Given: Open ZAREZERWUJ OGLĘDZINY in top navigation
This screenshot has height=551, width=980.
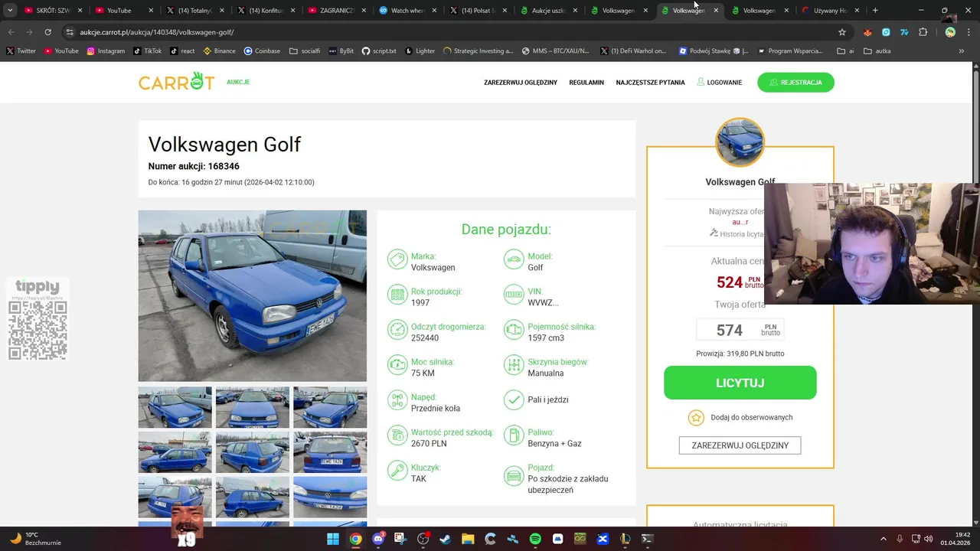Looking at the screenshot, I should click(x=521, y=82).
